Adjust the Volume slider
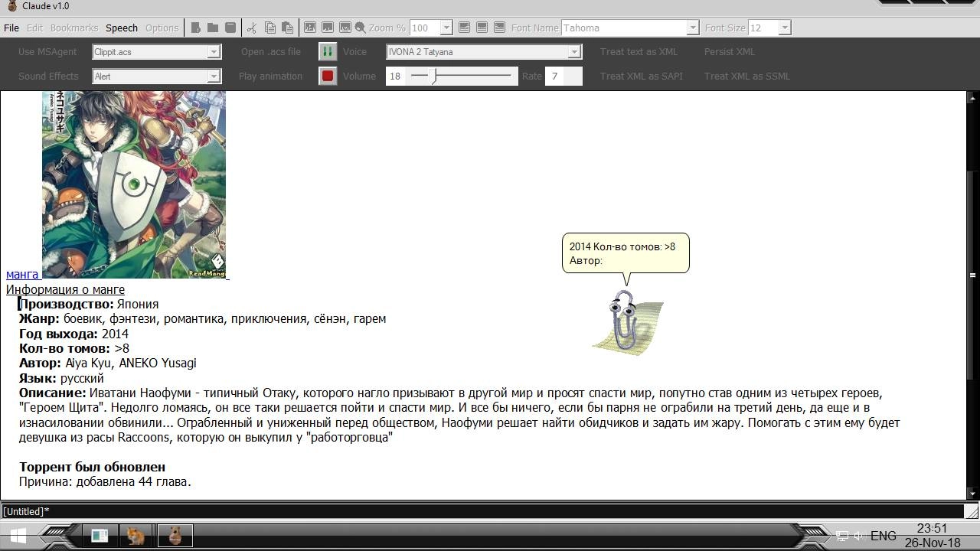Screen dimensions: 980x551 pos(461,76)
